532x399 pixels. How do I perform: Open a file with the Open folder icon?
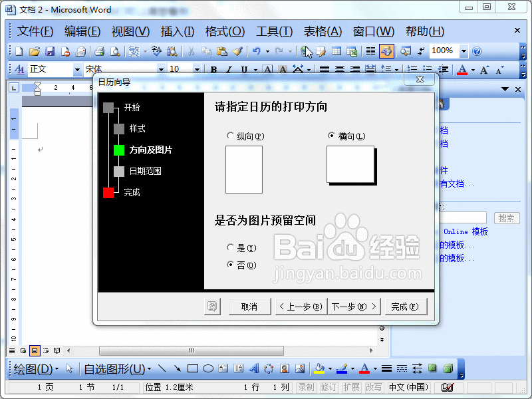pyautogui.click(x=35, y=51)
